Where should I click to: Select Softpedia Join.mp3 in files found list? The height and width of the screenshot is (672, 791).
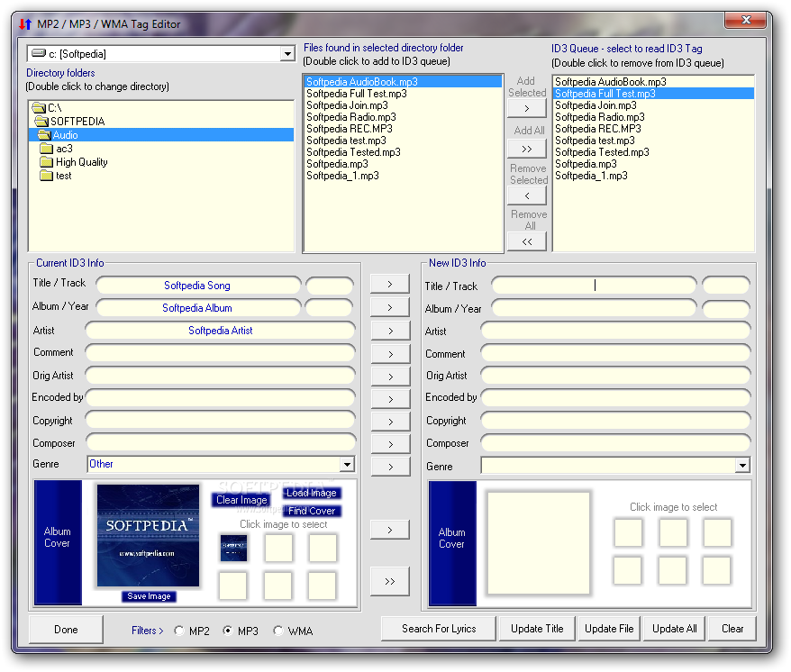(403, 105)
